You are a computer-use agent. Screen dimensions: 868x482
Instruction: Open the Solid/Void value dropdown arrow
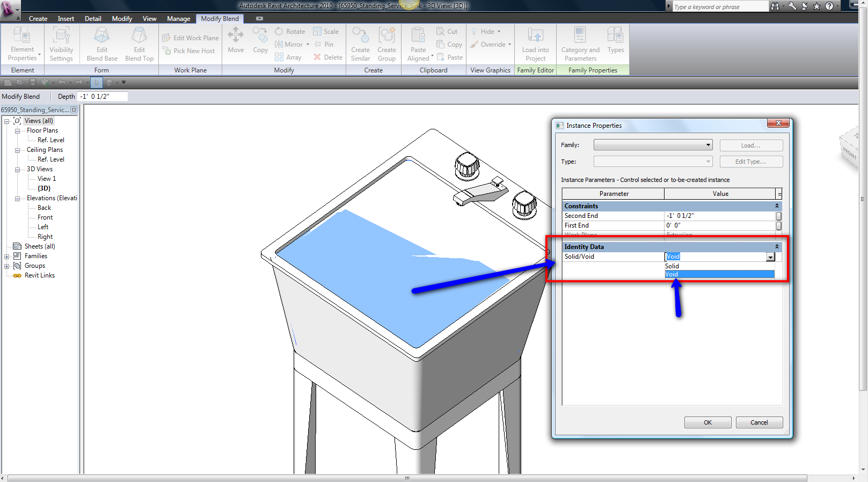point(770,257)
